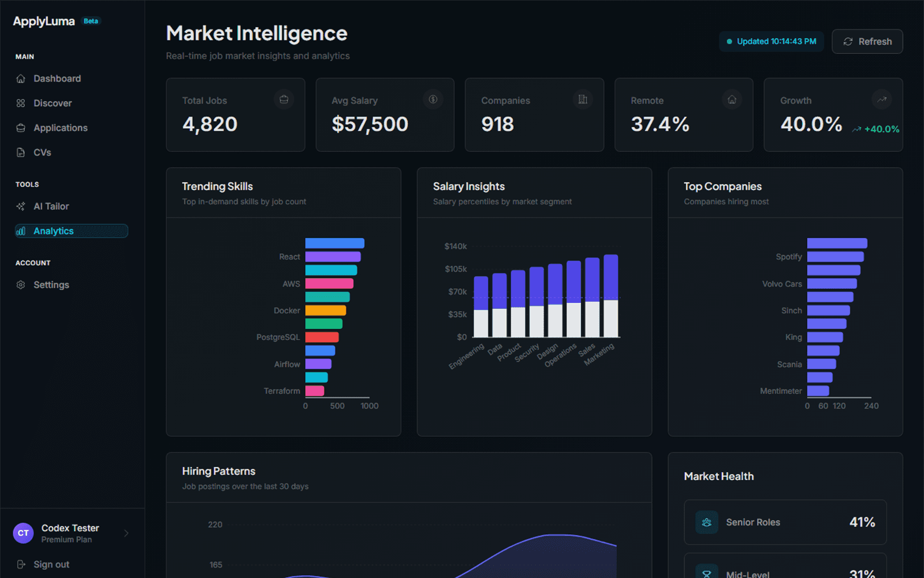Click the AI Tailor sparkle icon

tap(21, 206)
